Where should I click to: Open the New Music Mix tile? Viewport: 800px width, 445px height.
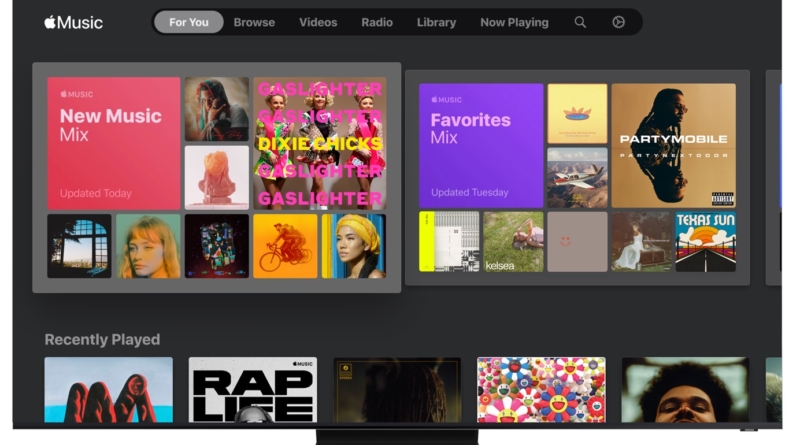click(114, 143)
